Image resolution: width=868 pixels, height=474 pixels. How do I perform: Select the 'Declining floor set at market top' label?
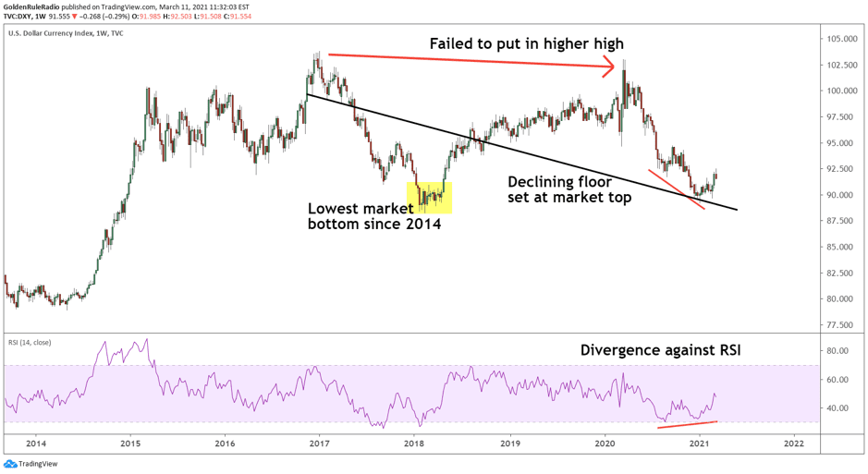(569, 189)
